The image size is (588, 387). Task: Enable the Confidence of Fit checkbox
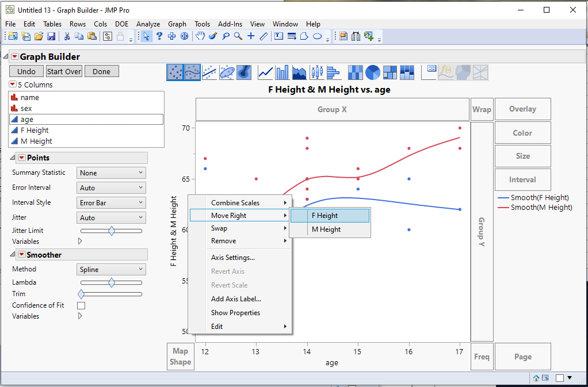tap(81, 305)
